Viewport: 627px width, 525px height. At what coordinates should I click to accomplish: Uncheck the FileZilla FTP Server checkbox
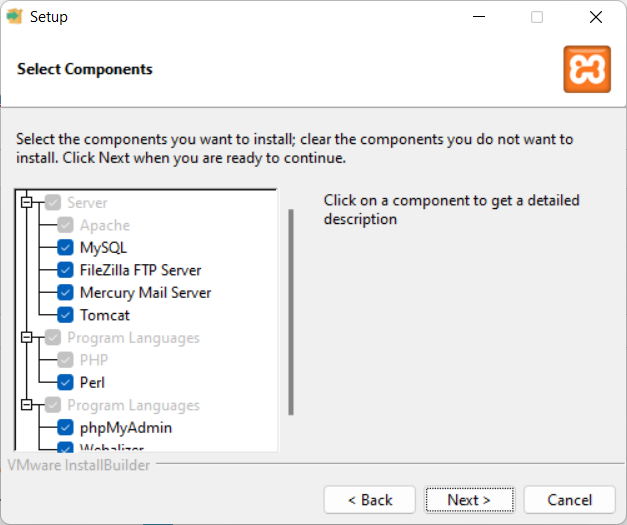click(x=65, y=270)
